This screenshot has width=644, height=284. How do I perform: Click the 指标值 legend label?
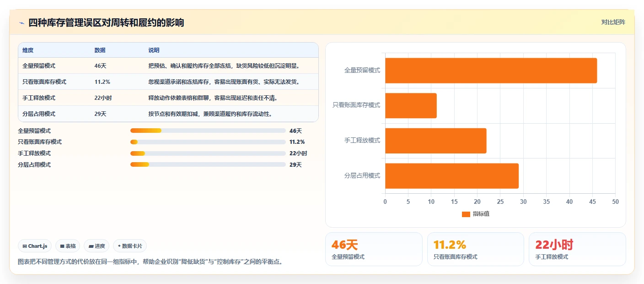(x=481, y=214)
